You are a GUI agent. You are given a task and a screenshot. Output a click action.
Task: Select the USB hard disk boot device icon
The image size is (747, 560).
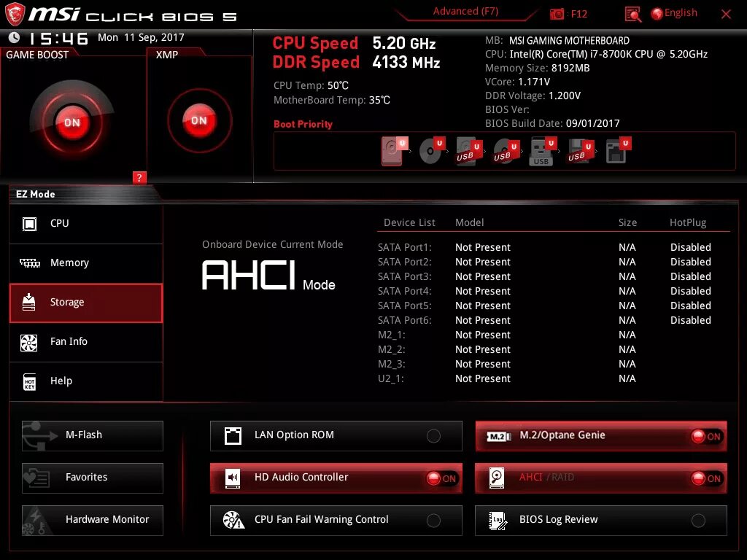pyautogui.click(x=469, y=151)
